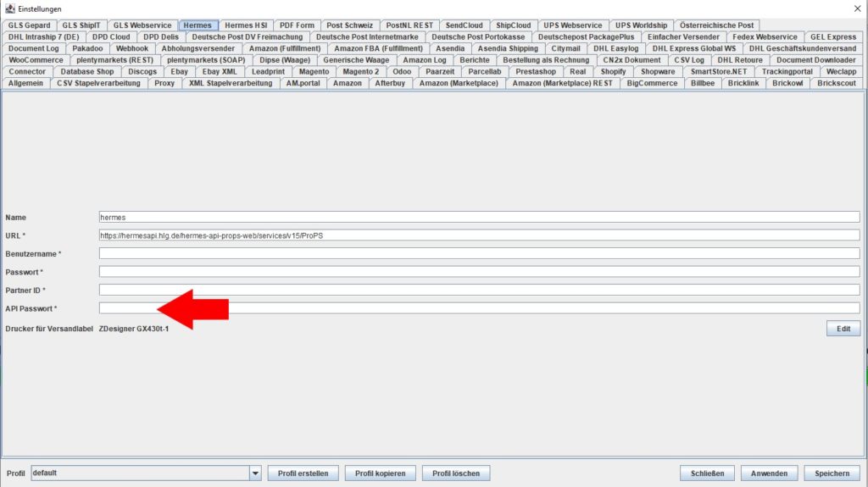This screenshot has width=868, height=487.
Task: Select Deutsche Post Portokasse tab
Action: pos(478,37)
